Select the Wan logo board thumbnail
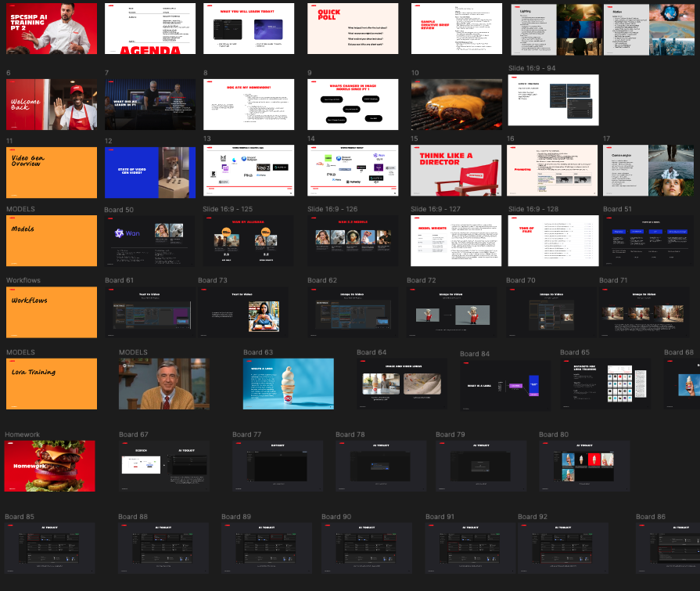This screenshot has width=700, height=591. tap(149, 241)
